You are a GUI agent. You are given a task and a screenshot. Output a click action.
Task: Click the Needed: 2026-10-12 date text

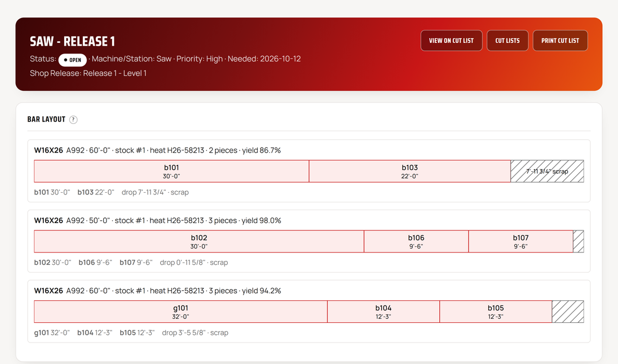coord(264,59)
